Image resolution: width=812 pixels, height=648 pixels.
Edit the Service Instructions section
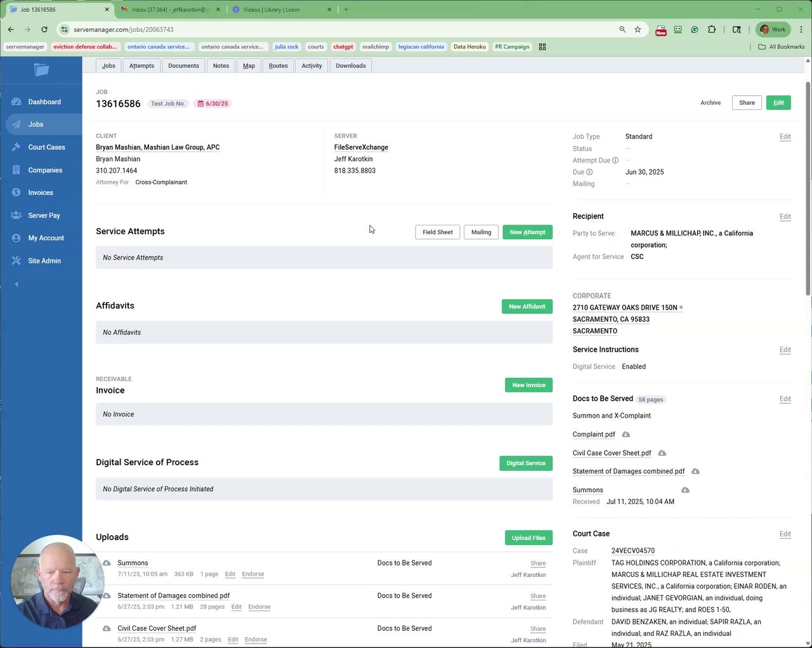pyautogui.click(x=785, y=350)
